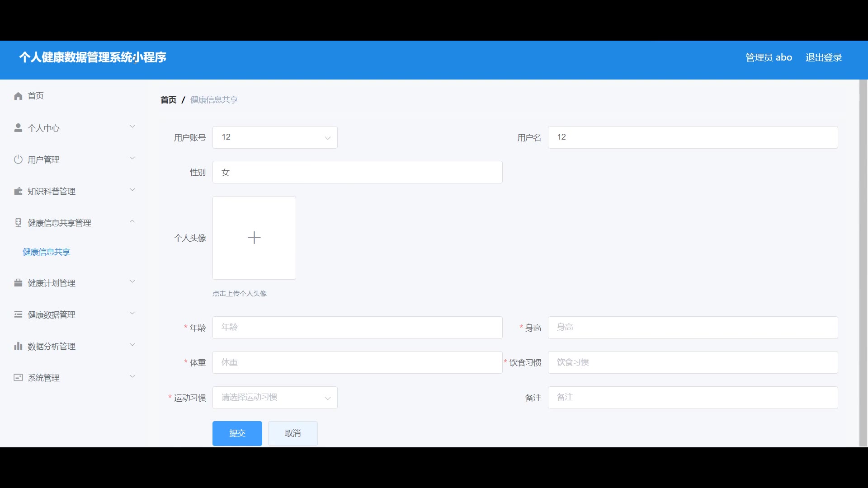Click 退出登录 in header

pos(823,57)
